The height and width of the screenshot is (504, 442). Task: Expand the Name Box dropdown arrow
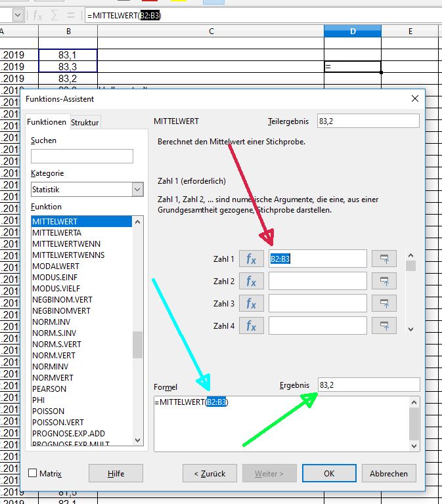pyautogui.click(x=17, y=15)
